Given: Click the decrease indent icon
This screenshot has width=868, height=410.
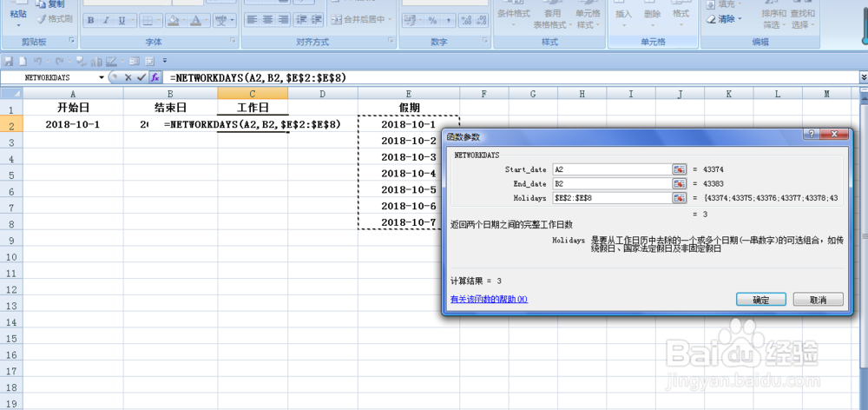Looking at the screenshot, I should (301, 19).
